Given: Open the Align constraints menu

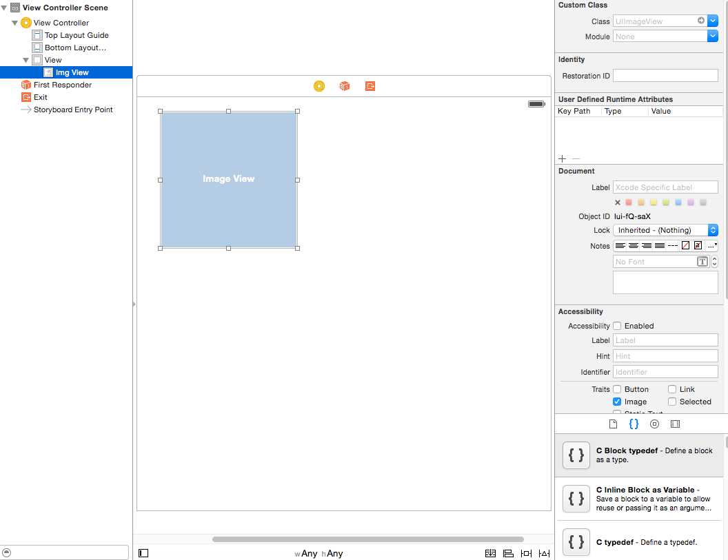Looking at the screenshot, I should point(508,553).
